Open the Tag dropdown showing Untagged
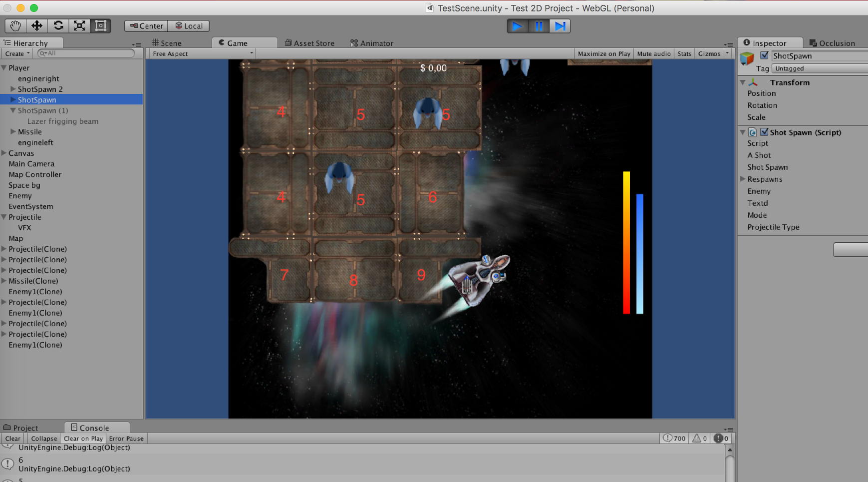This screenshot has height=482, width=868. (819, 68)
